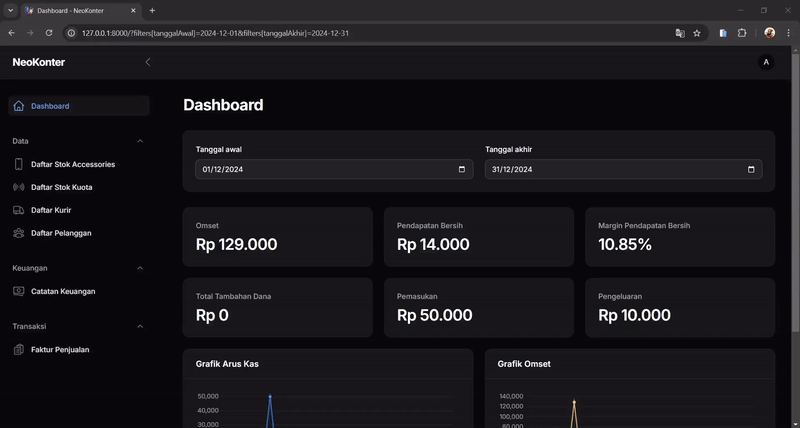Click the Catatan Keuangan money icon

click(x=19, y=291)
